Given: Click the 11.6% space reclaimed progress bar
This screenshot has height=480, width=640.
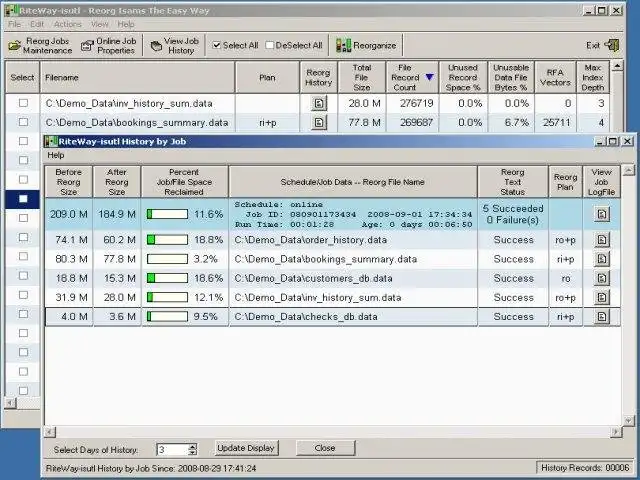Looking at the screenshot, I should click(x=167, y=214).
